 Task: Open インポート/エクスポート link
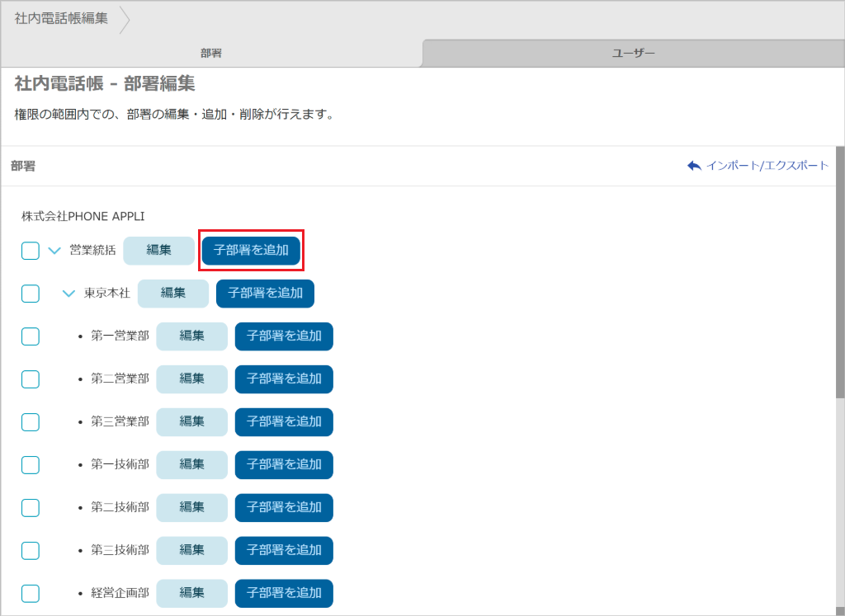[x=767, y=166]
